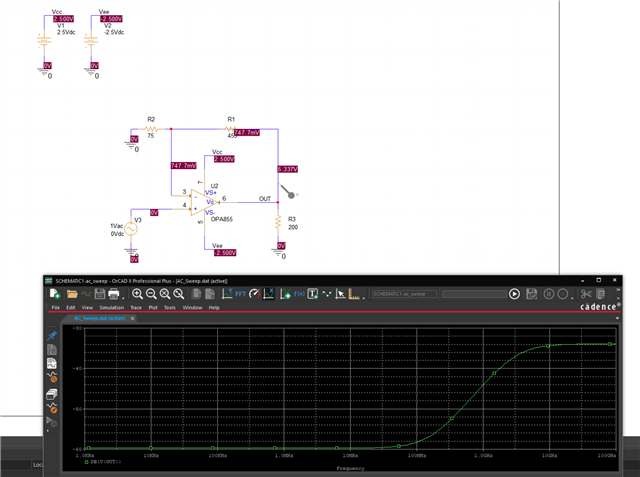
Task: Click the zoom area icon
Action: click(165, 294)
